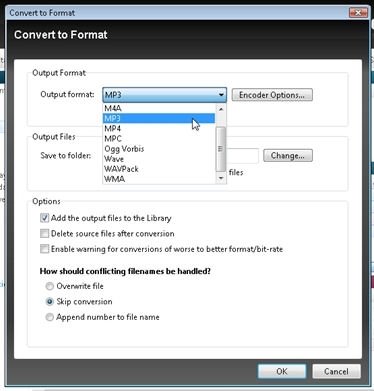Pick MP4 from the dropdown list

(159, 128)
